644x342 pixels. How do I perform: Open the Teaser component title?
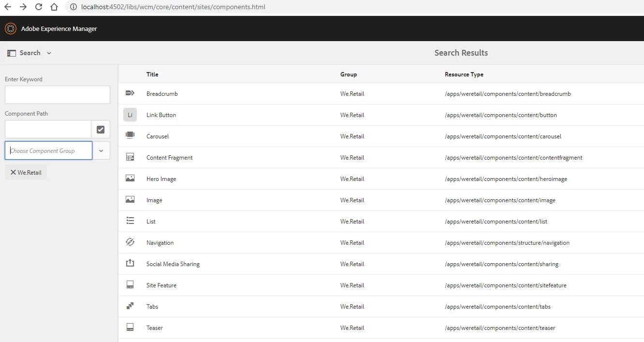click(x=155, y=327)
